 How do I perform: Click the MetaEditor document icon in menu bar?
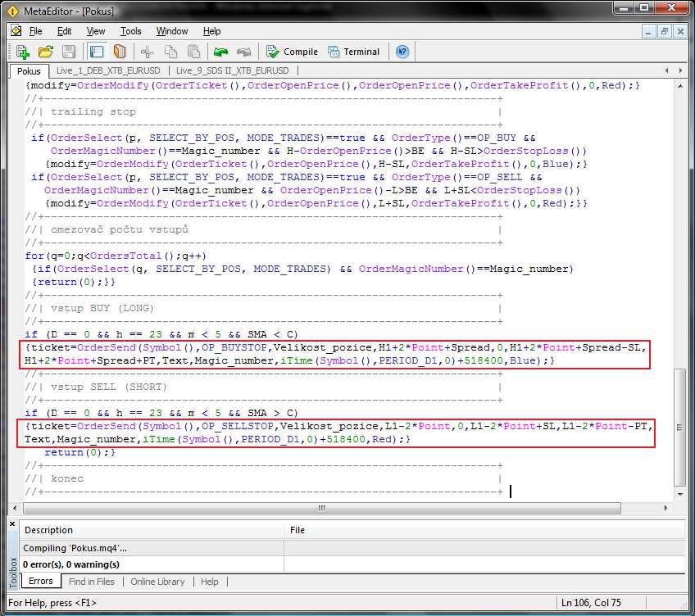point(16,30)
